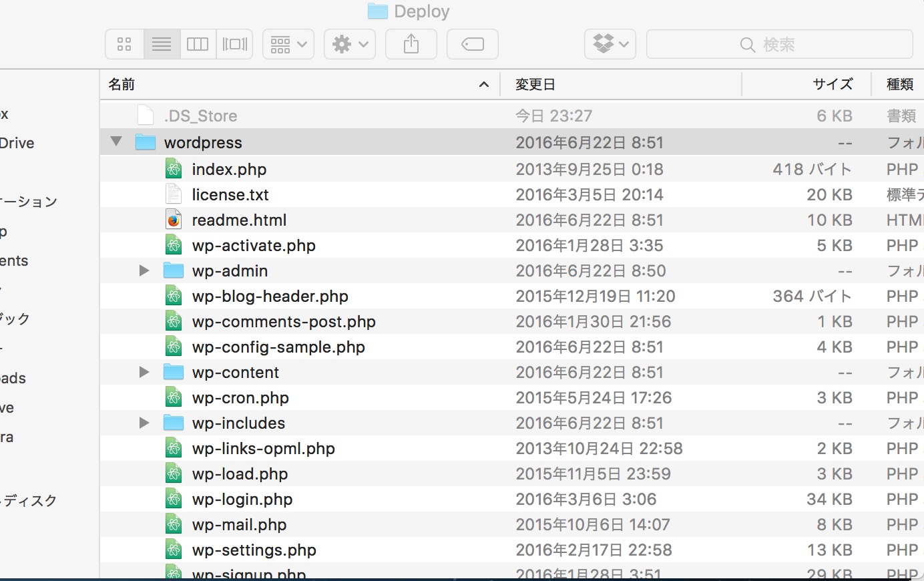Select the wp-admin folder name
This screenshot has height=581, width=924.
tap(230, 271)
